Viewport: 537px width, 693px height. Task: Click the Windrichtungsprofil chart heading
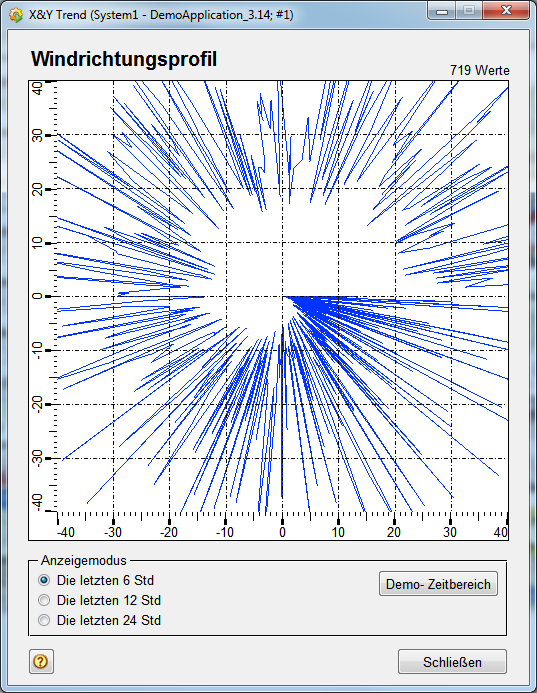click(124, 59)
